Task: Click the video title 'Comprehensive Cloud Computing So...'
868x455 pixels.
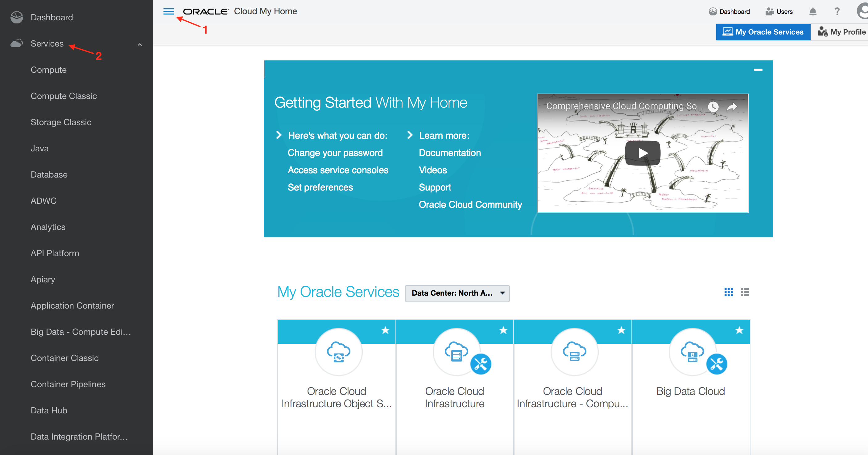Action: [624, 106]
